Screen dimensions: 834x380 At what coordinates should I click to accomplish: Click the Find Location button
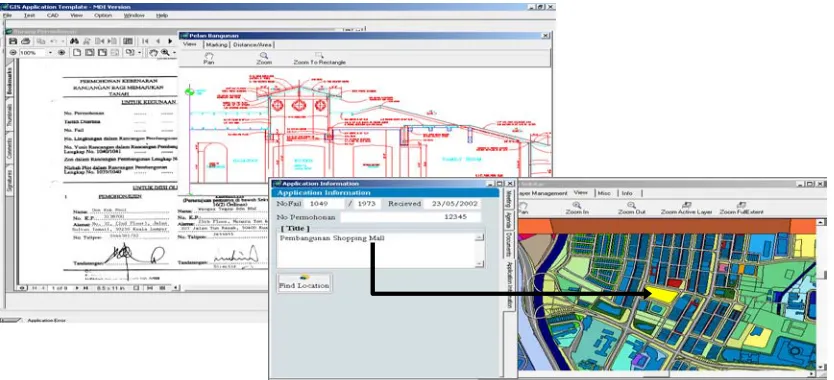pos(304,283)
